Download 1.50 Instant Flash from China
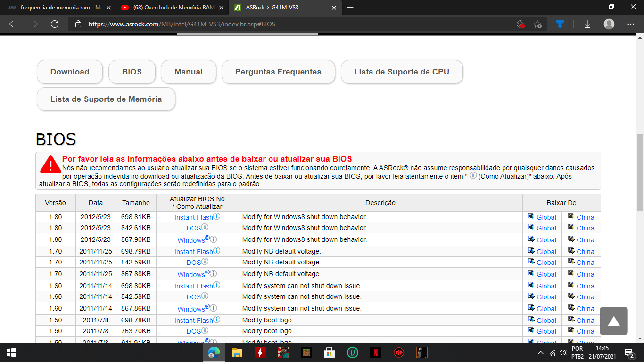 coord(586,321)
